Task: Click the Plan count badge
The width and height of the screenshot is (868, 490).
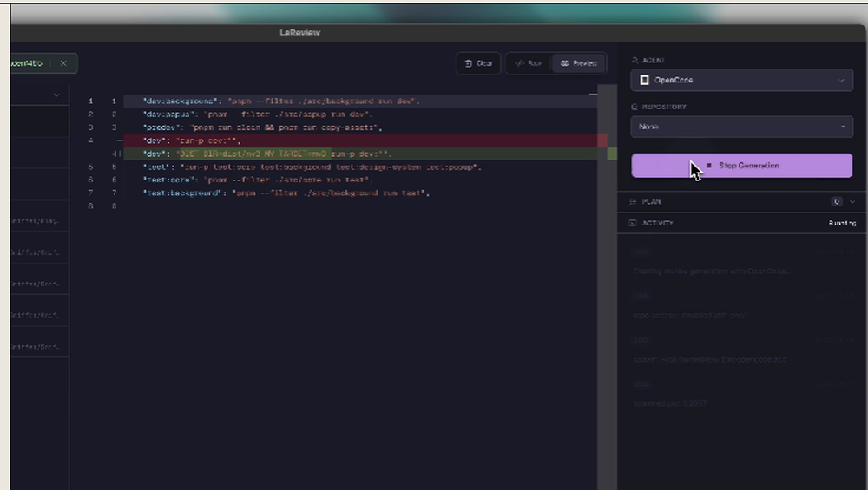Action: (837, 202)
